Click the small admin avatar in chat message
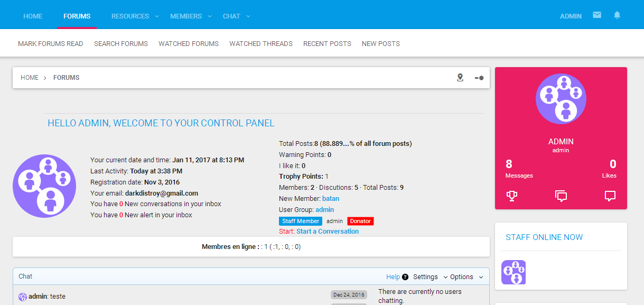The width and height of the screenshot is (644, 305). pyautogui.click(x=23, y=297)
